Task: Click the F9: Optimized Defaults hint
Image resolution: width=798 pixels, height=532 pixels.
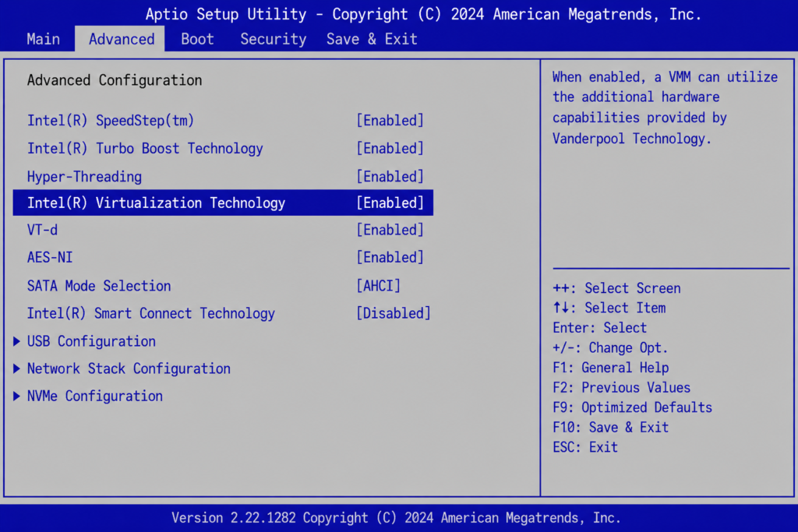Action: click(633, 407)
